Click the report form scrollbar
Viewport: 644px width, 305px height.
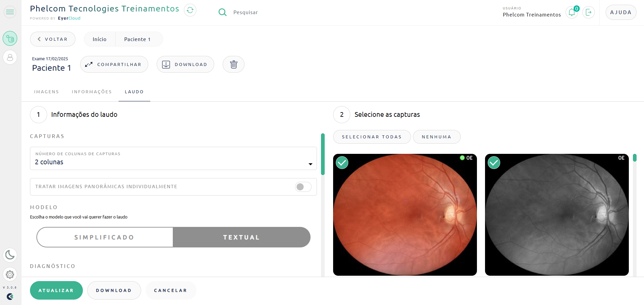tap(323, 154)
